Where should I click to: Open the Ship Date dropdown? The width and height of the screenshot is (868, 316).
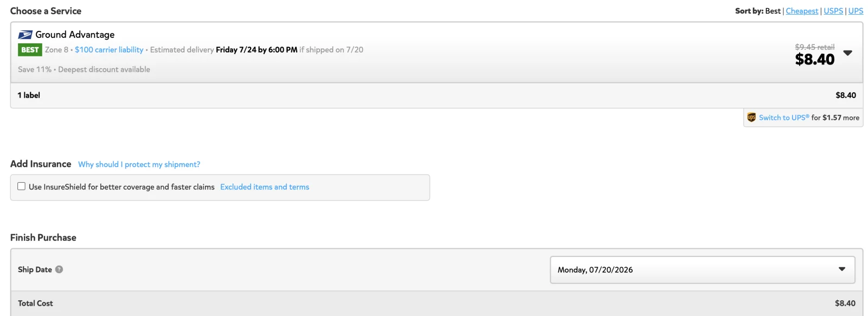click(703, 270)
